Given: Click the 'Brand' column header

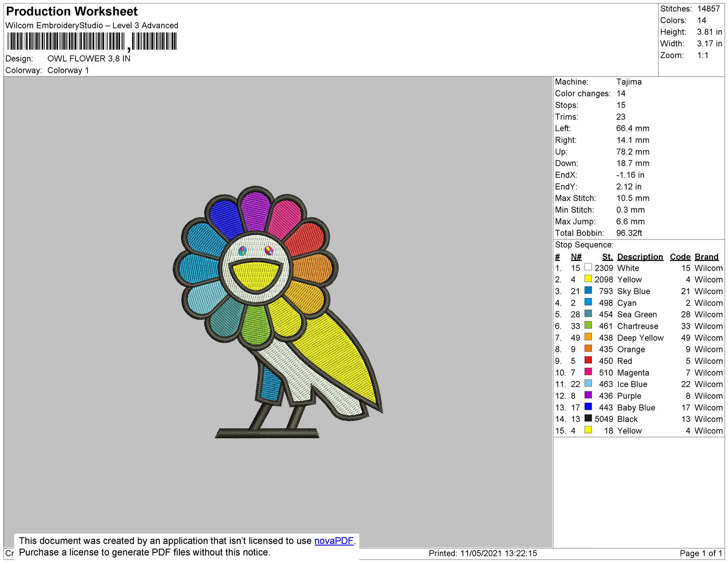Looking at the screenshot, I should [x=706, y=257].
